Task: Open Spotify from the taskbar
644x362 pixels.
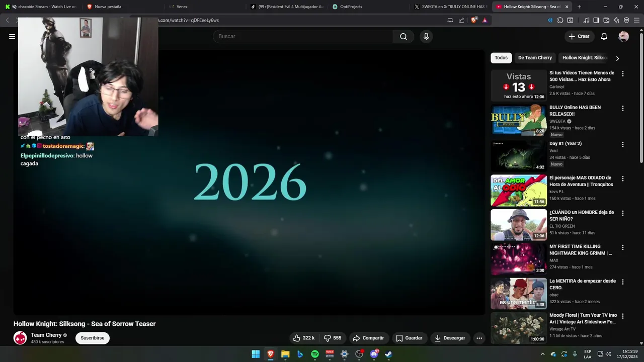Action: (x=315, y=354)
